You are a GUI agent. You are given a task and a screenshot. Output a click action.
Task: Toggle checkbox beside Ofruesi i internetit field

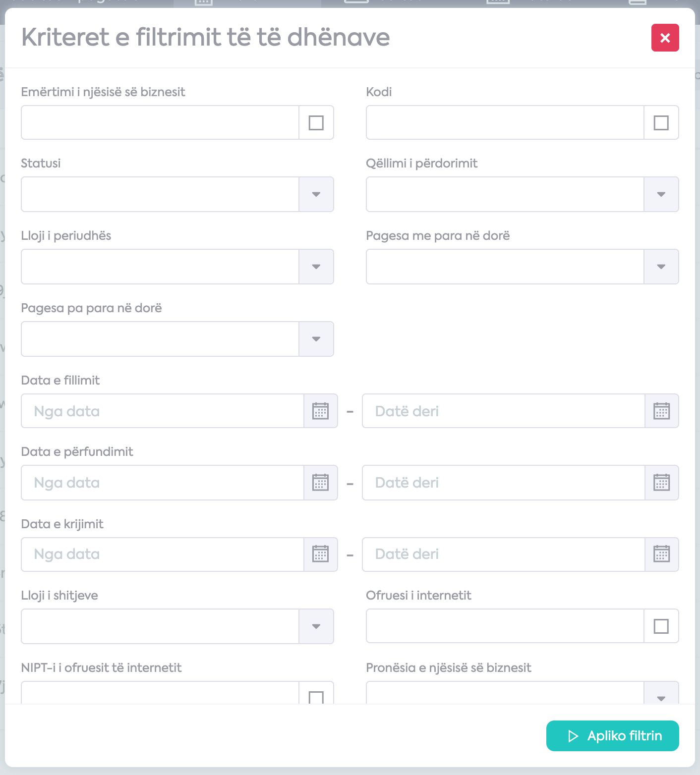661,626
